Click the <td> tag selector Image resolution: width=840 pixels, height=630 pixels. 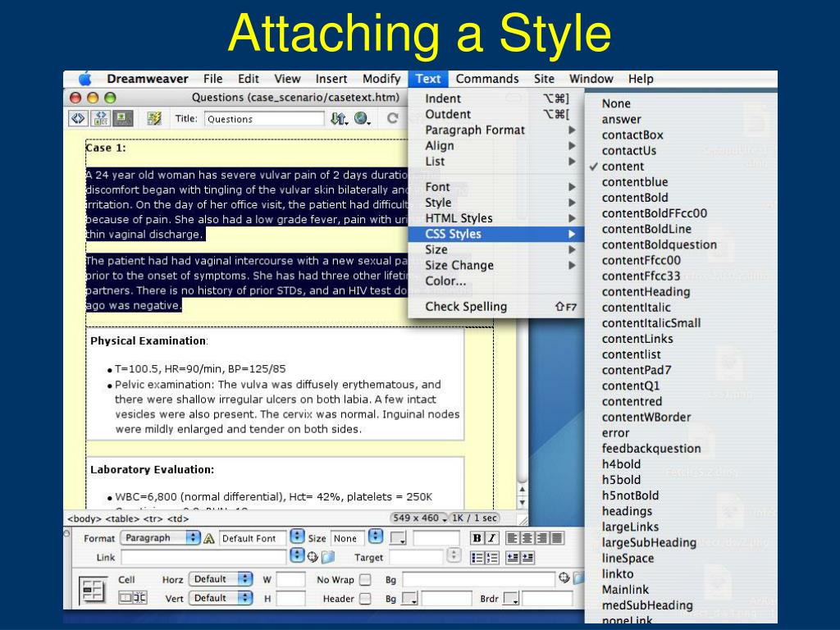tap(178, 518)
